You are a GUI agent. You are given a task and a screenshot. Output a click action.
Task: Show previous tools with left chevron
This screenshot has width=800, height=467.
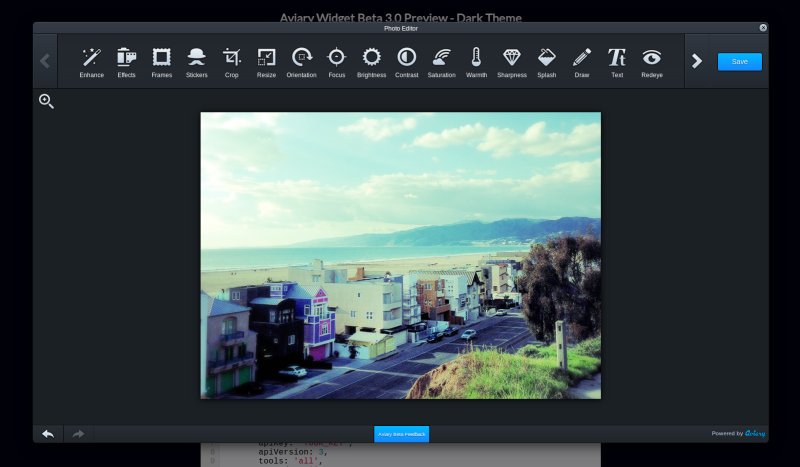(x=45, y=61)
